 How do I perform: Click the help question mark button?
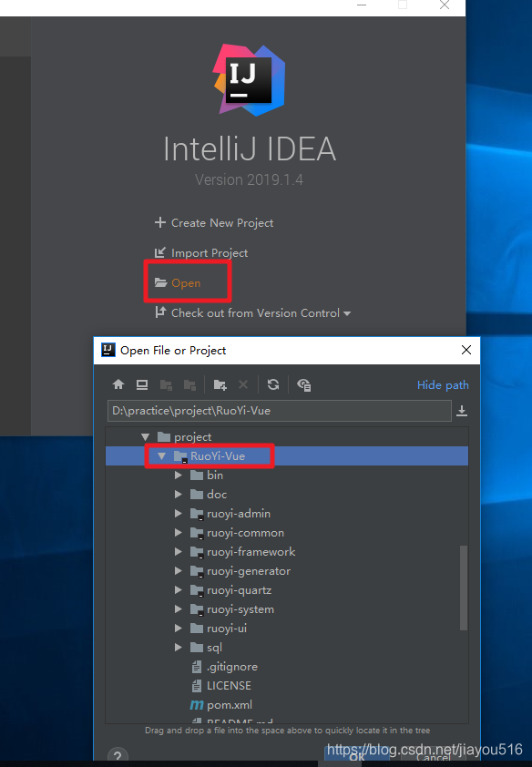tap(118, 756)
